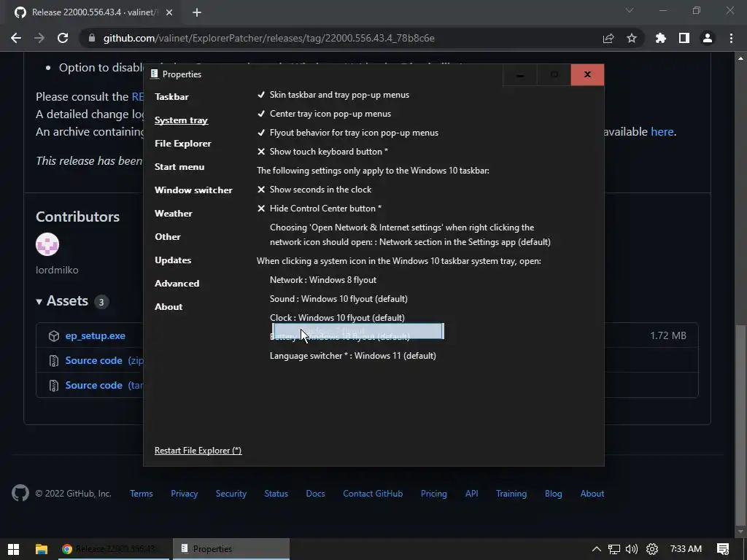Viewport: 747px width, 560px height.
Task: Open footer Docs link
Action: (315, 494)
